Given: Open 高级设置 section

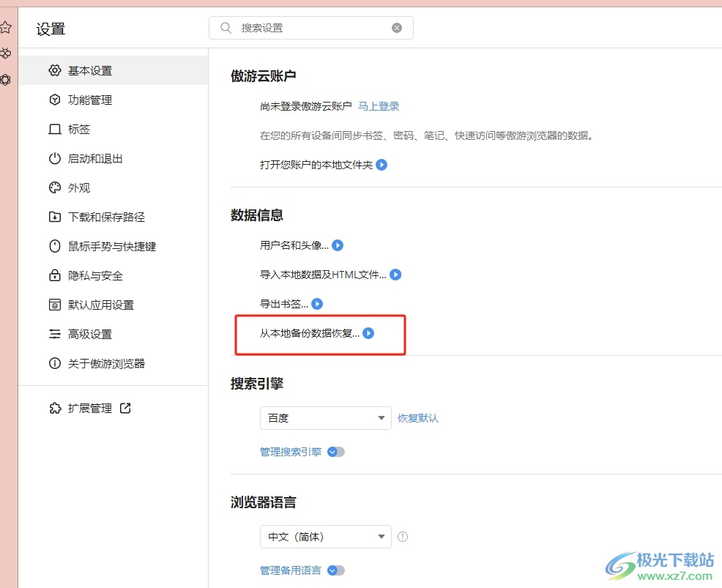Looking at the screenshot, I should pyautogui.click(x=113, y=335).
